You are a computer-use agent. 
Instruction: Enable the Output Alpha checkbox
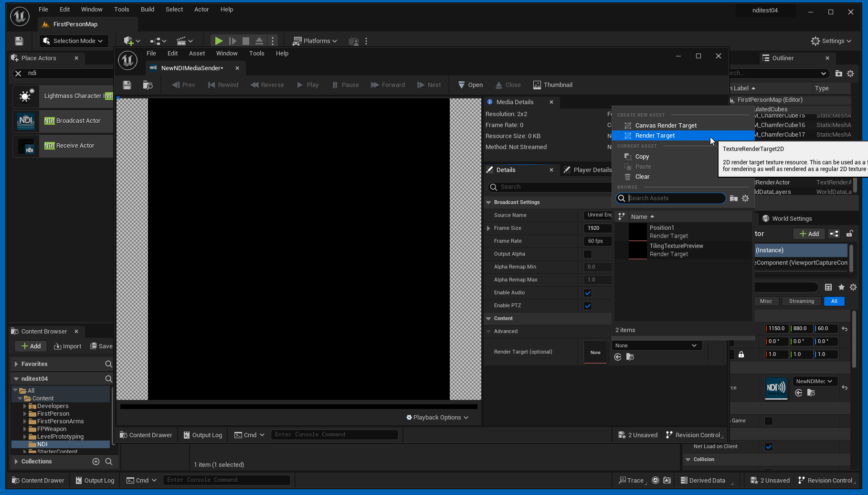(x=588, y=254)
